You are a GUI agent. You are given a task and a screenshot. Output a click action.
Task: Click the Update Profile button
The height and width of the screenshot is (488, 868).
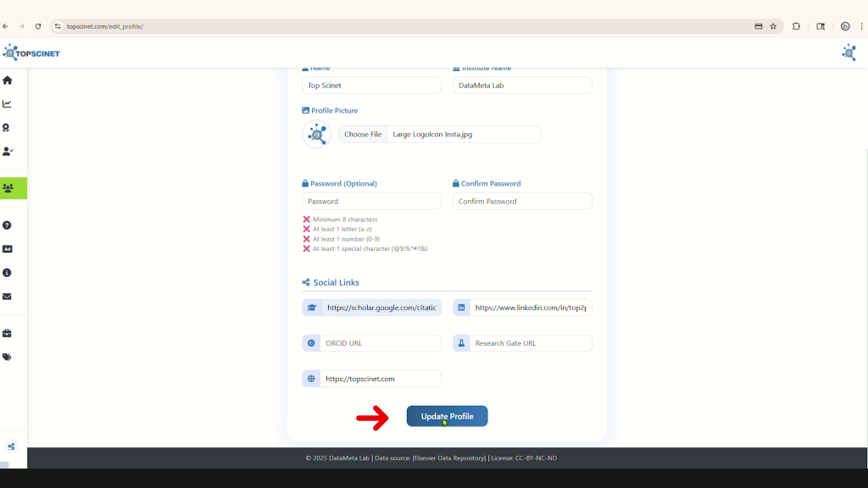[x=447, y=416]
